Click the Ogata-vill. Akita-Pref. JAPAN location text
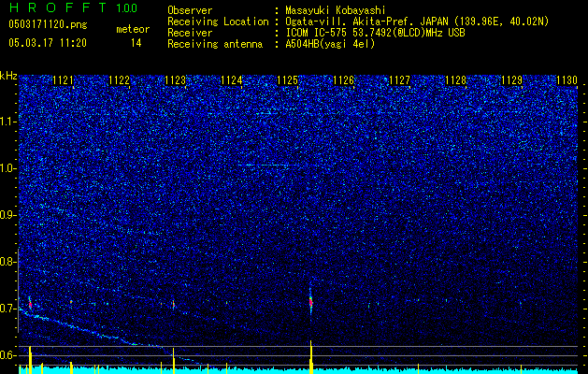588x374 pixels. pos(417,22)
